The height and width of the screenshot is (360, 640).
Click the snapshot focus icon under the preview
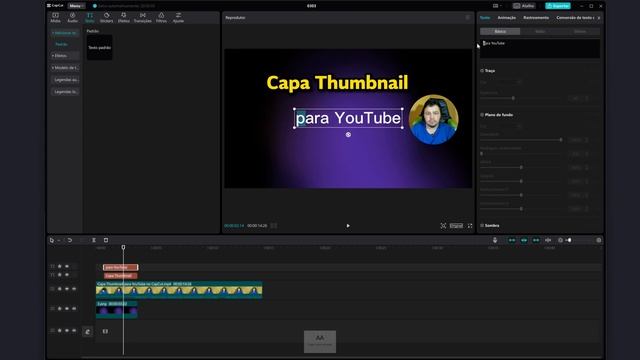pos(443,226)
